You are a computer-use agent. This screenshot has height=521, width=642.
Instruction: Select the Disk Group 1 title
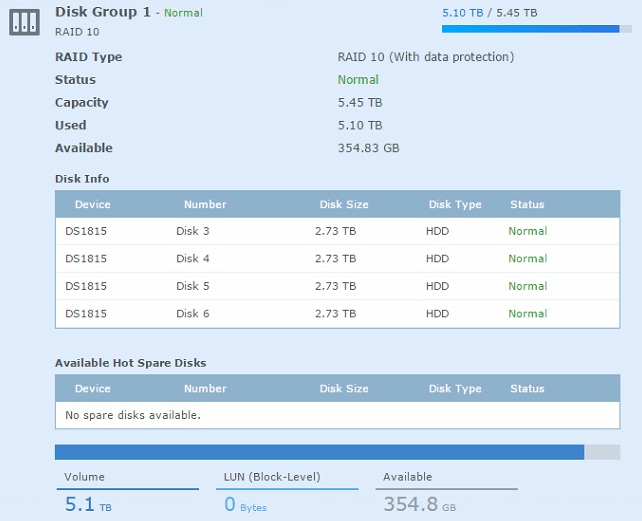click(103, 12)
